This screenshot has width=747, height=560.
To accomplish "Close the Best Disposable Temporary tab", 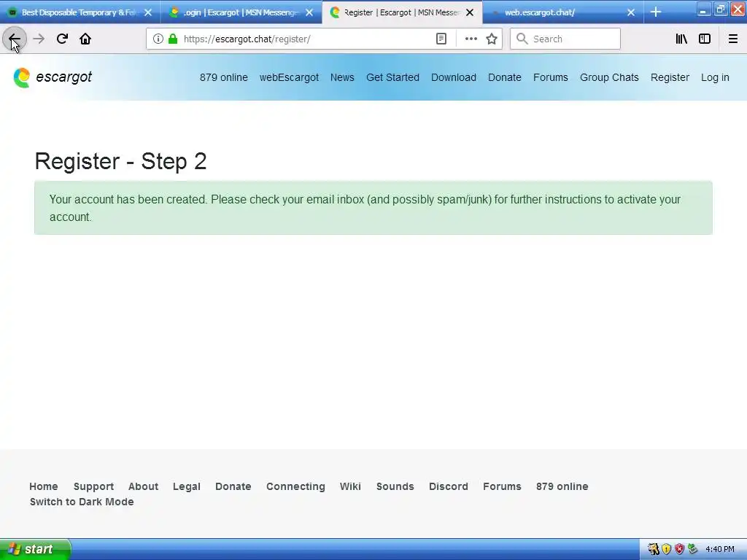I will 148,12.
